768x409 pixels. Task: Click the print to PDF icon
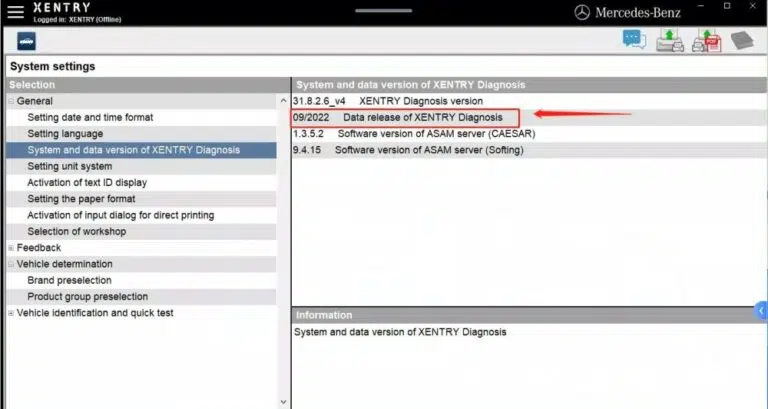coord(706,39)
